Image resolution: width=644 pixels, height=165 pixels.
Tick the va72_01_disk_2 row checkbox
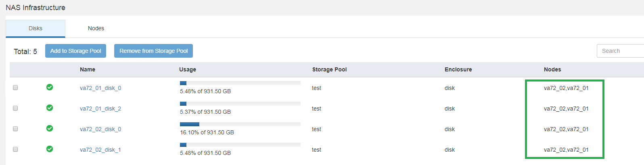(15, 108)
